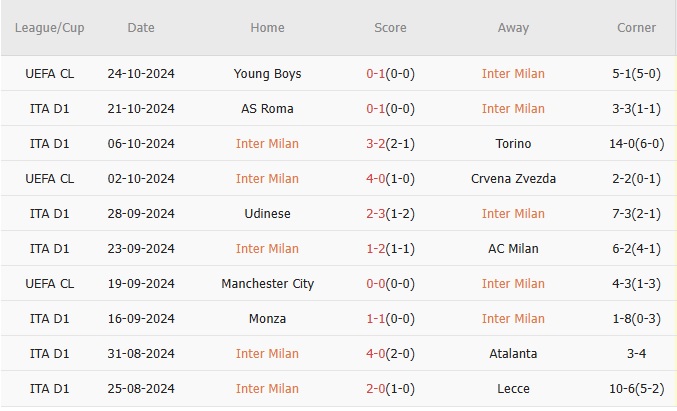Image resolution: width=677 pixels, height=411 pixels.
Task: Click the 24-10-2024 match date
Action: coord(141,74)
